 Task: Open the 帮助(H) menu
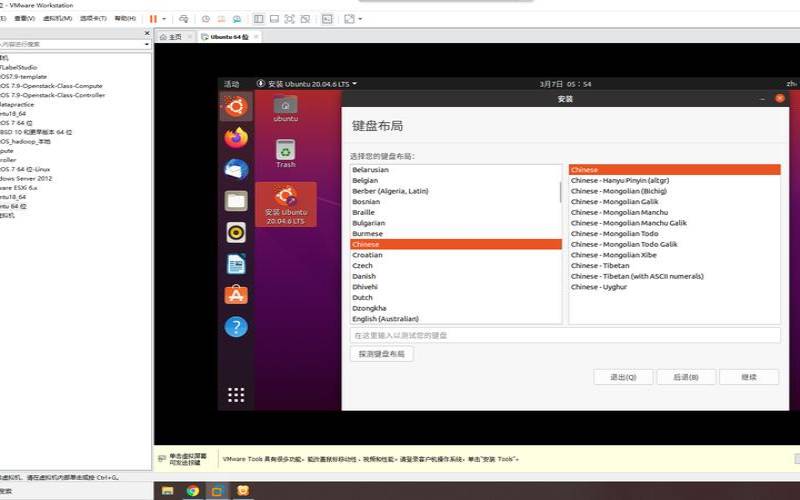pyautogui.click(x=125, y=18)
